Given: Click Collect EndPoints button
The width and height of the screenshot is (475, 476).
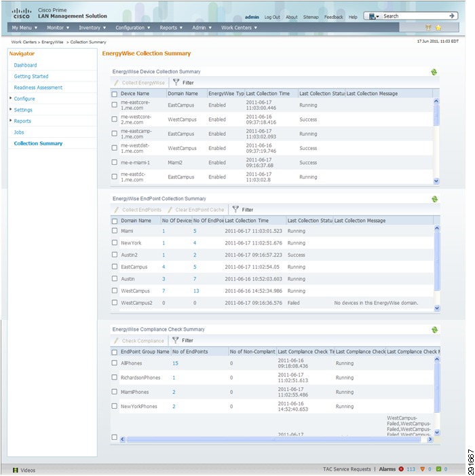Looking at the screenshot, I should tap(138, 210).
